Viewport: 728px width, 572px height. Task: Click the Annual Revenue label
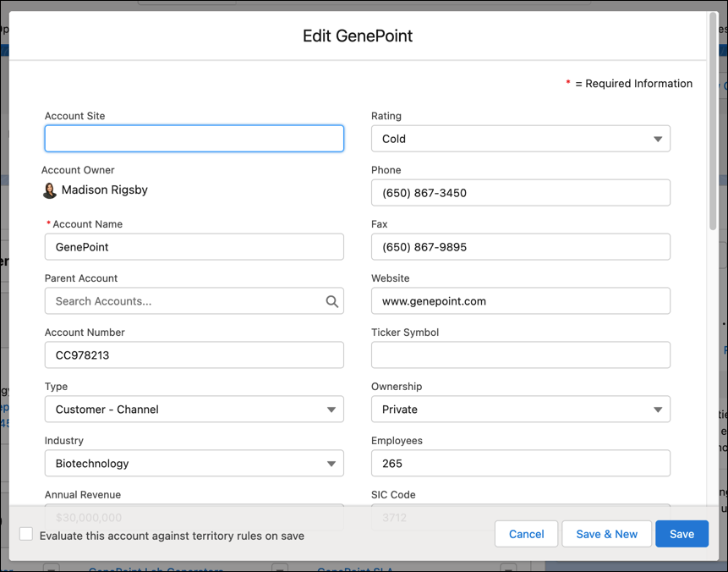(x=83, y=494)
